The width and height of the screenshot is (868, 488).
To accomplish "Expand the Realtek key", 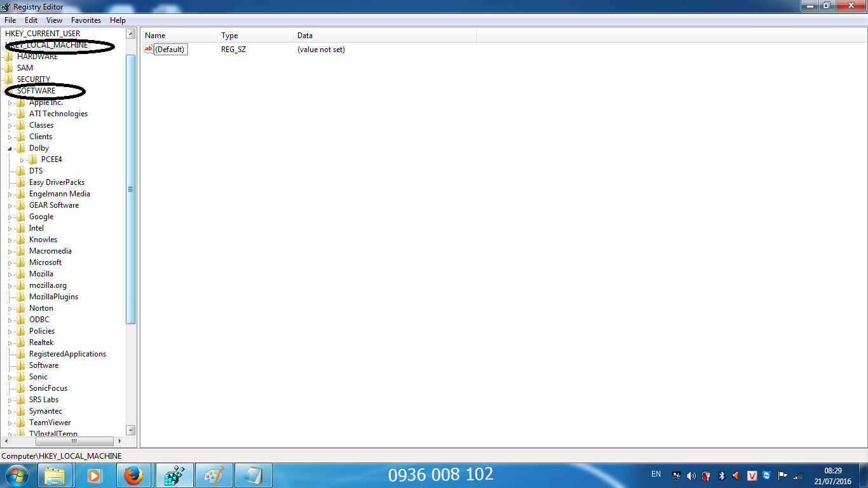I will (x=10, y=343).
